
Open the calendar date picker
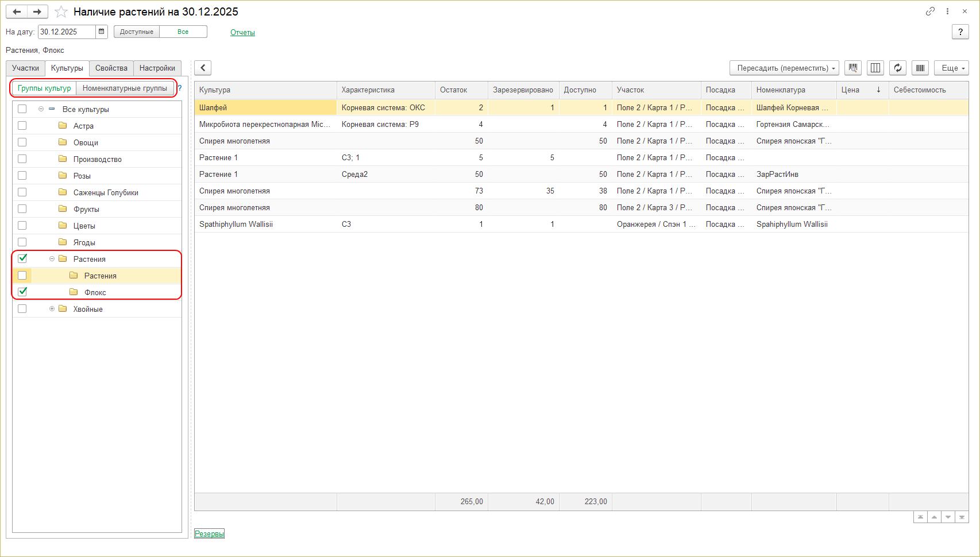102,32
